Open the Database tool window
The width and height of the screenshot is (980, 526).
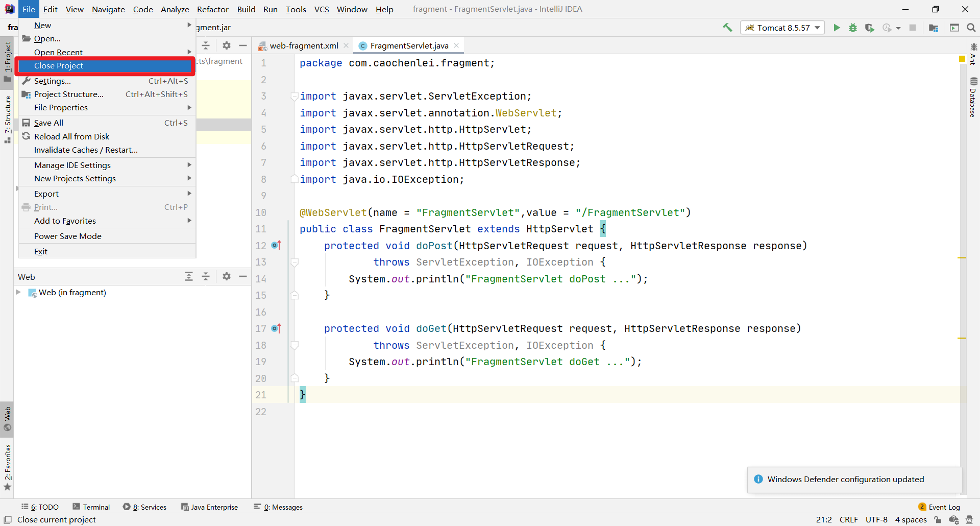(973, 97)
